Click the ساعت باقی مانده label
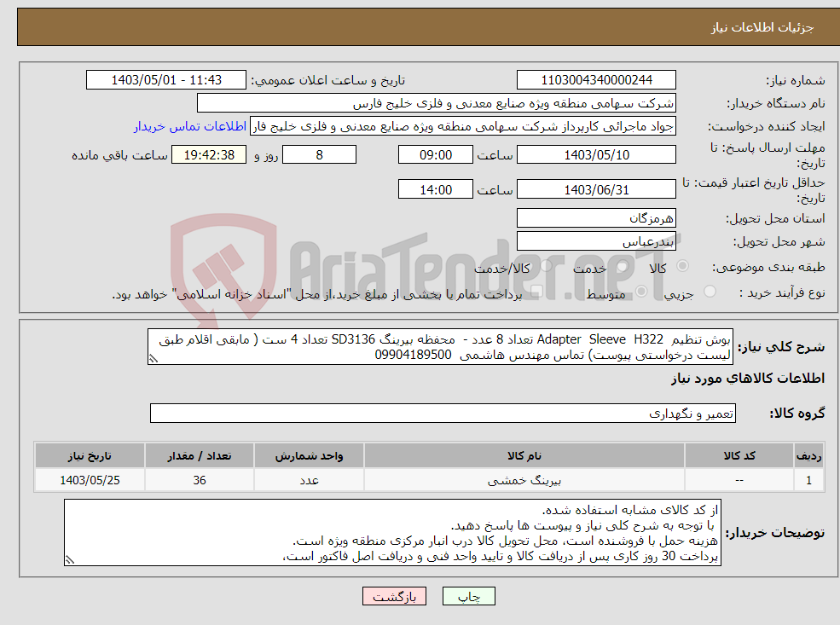Image resolution: width=840 pixels, height=625 pixels. tap(119, 155)
